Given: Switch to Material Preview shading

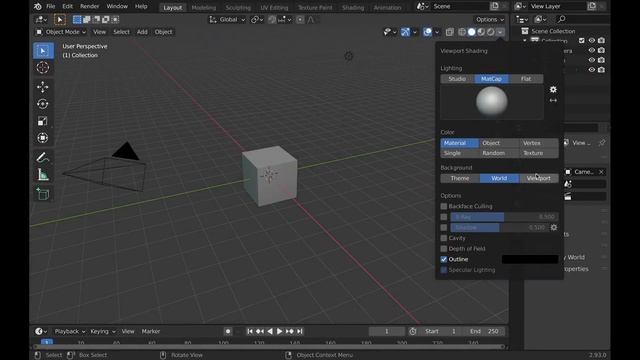Looking at the screenshot, I should [481, 32].
